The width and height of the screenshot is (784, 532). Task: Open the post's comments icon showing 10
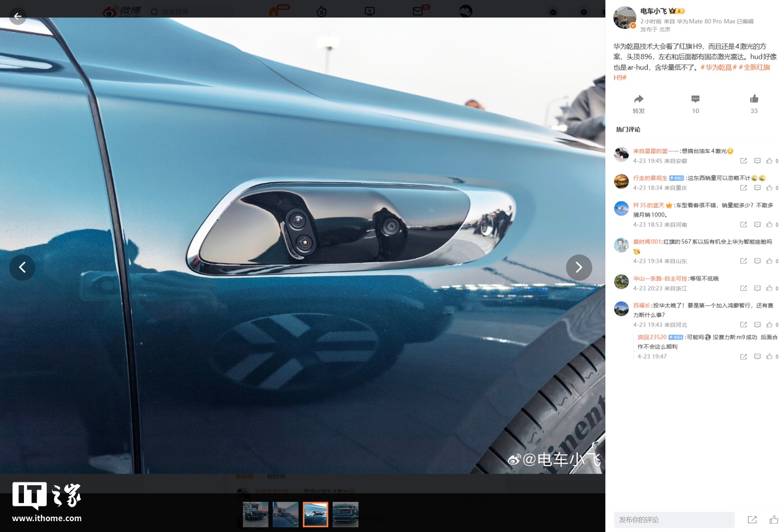[695, 99]
